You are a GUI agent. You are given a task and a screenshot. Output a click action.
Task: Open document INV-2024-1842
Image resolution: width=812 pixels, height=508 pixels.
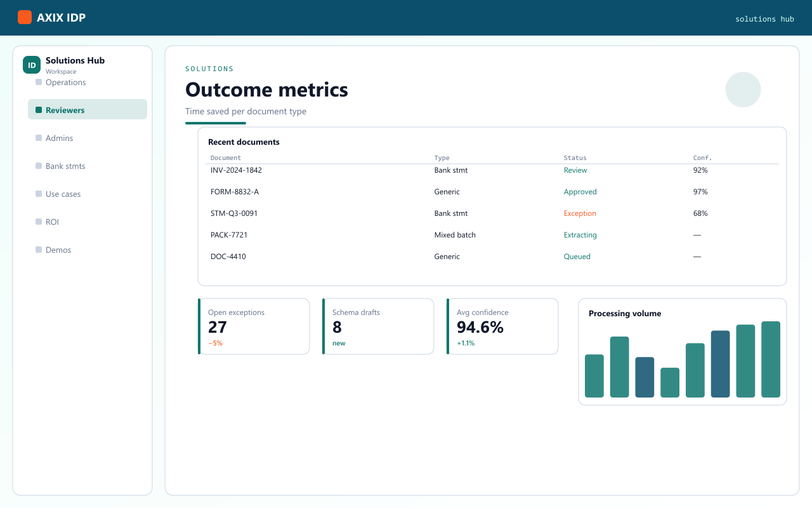click(236, 170)
